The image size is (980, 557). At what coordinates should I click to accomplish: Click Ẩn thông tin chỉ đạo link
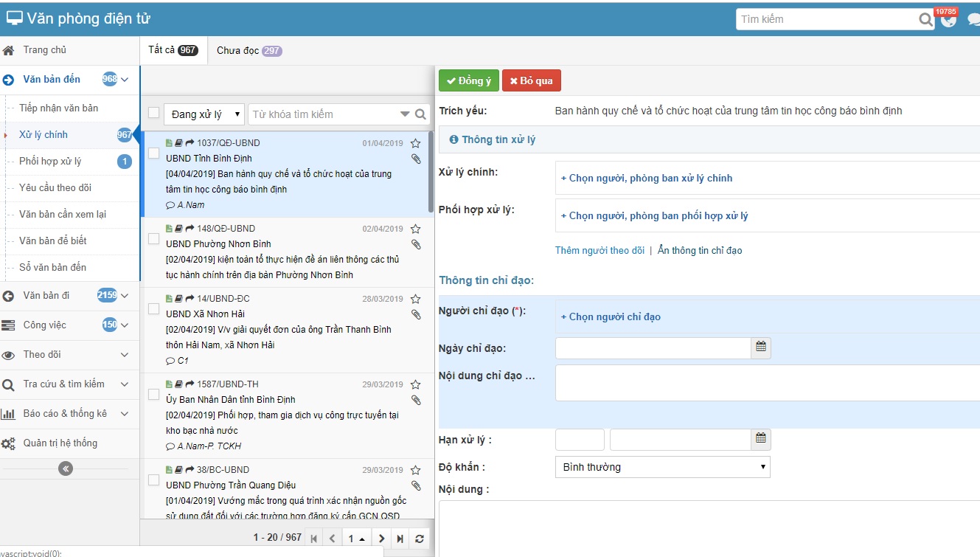tap(700, 250)
